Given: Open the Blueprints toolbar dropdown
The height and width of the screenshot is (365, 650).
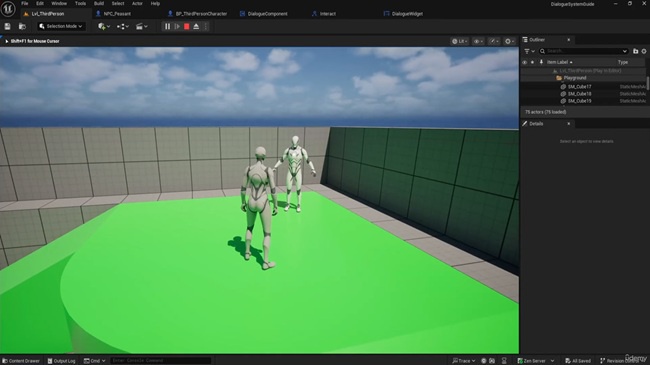Looking at the screenshot, I should [123, 27].
